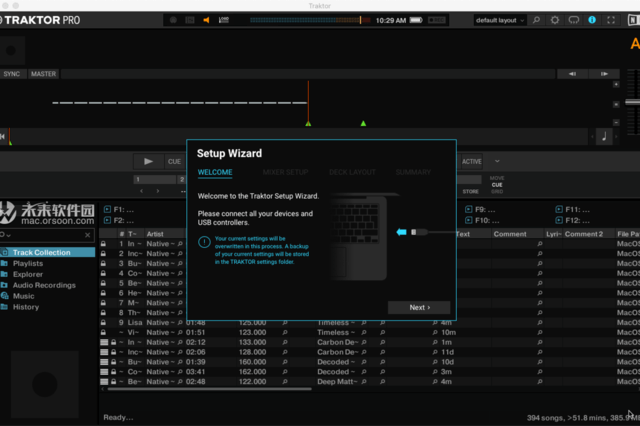The image size is (640, 426).
Task: Open Explorer in browser tree
Action: coord(28,274)
